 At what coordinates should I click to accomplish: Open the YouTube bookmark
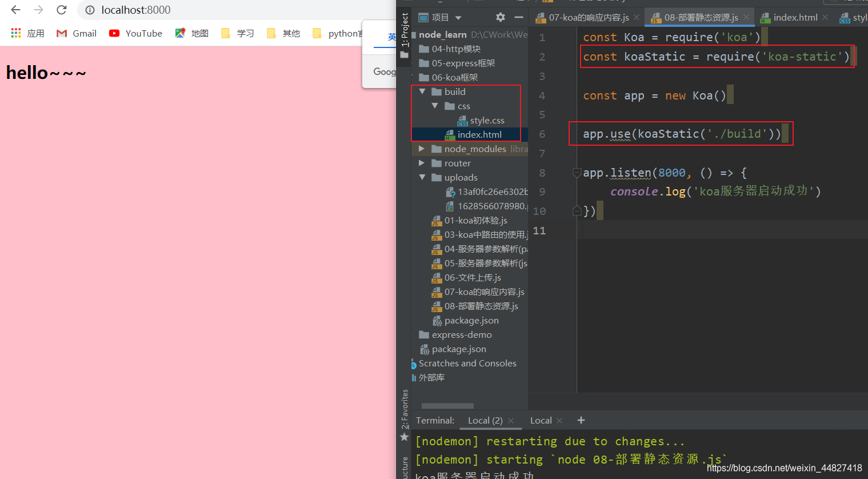coord(135,33)
